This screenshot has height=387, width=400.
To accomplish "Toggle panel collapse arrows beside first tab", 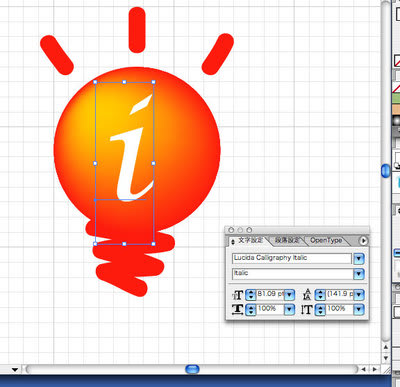I will [x=232, y=242].
